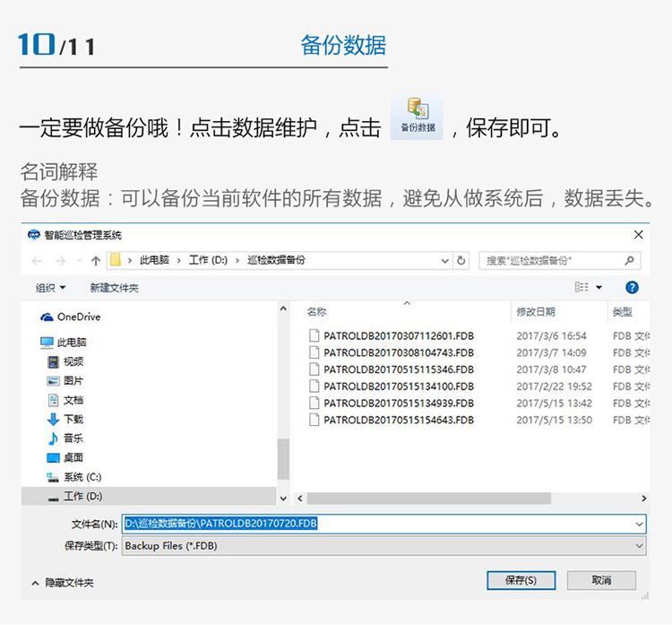
Task: Open the 下载 downloads folder
Action: pos(73,419)
